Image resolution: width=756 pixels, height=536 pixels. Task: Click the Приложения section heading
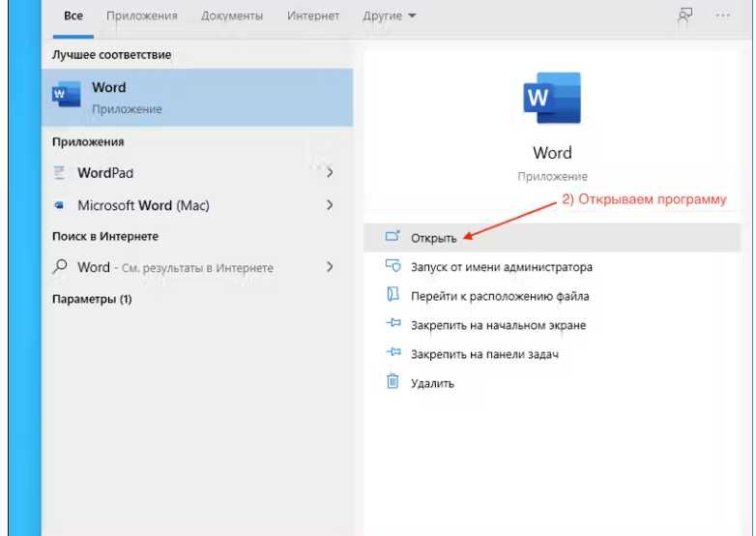[x=88, y=142]
